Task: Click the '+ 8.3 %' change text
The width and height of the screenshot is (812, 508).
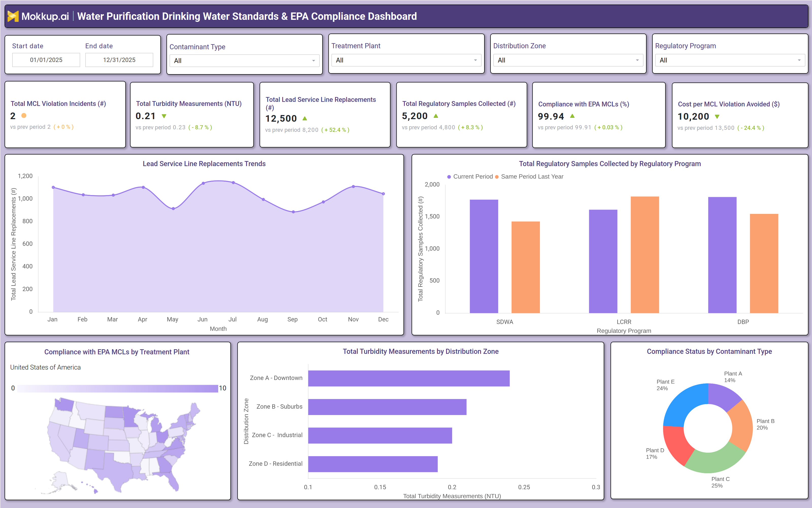Action: coord(470,127)
